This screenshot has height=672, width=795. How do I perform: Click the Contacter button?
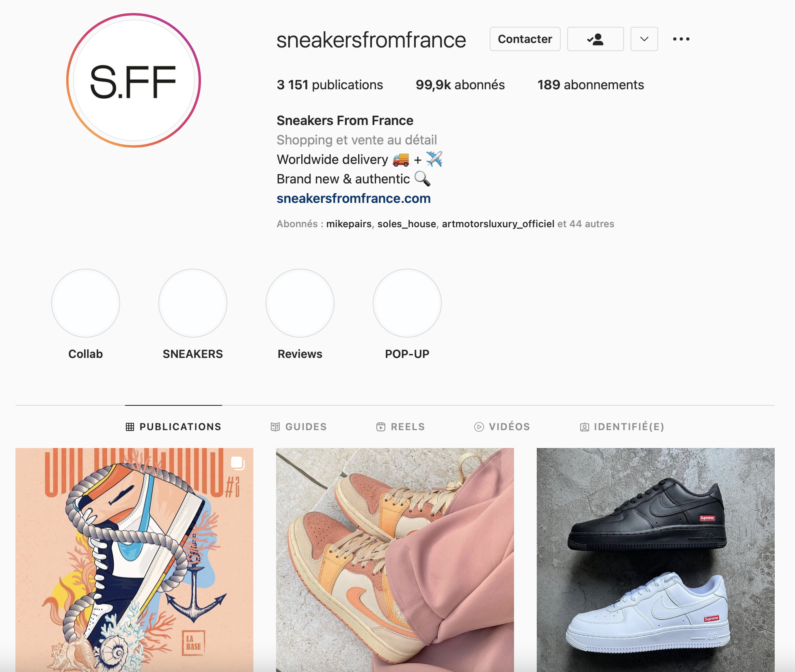point(525,39)
